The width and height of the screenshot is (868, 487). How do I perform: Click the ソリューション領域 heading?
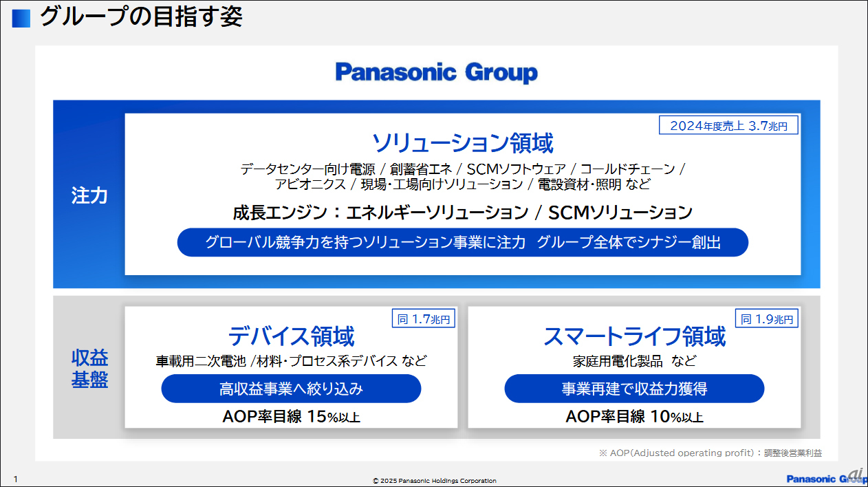point(463,143)
